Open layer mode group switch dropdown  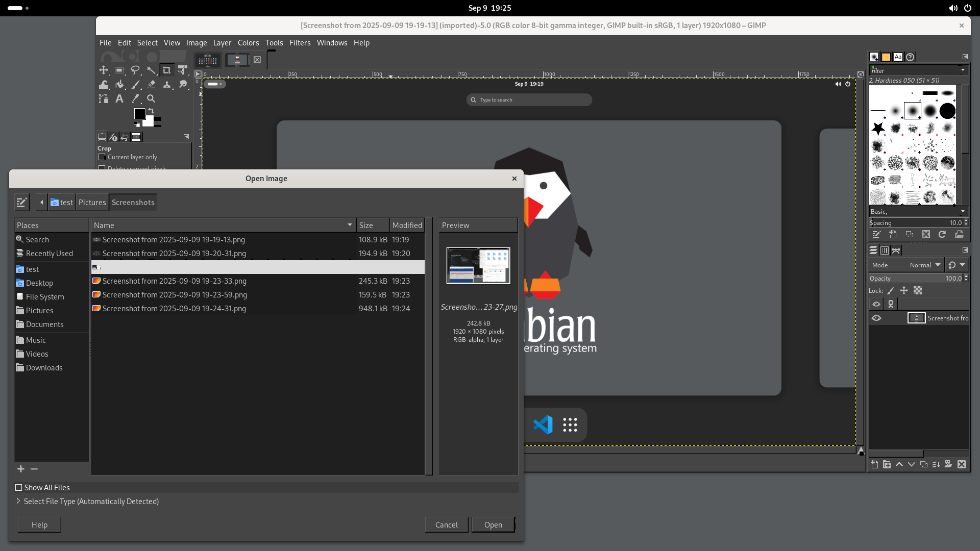pyautogui.click(x=957, y=265)
